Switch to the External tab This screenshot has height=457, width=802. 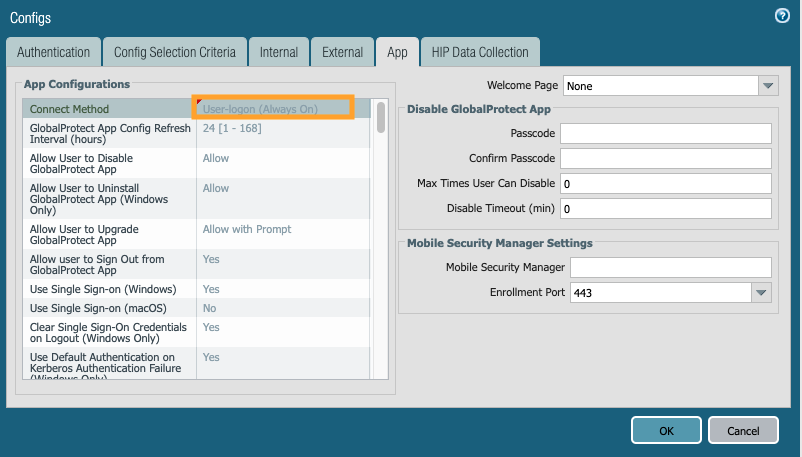click(x=342, y=52)
